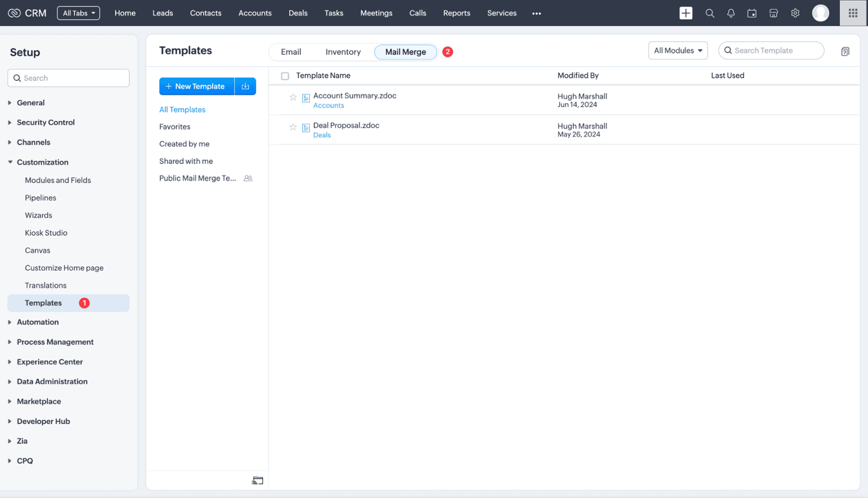868x498 pixels.
Task: Open Translations settings
Action: click(x=46, y=285)
